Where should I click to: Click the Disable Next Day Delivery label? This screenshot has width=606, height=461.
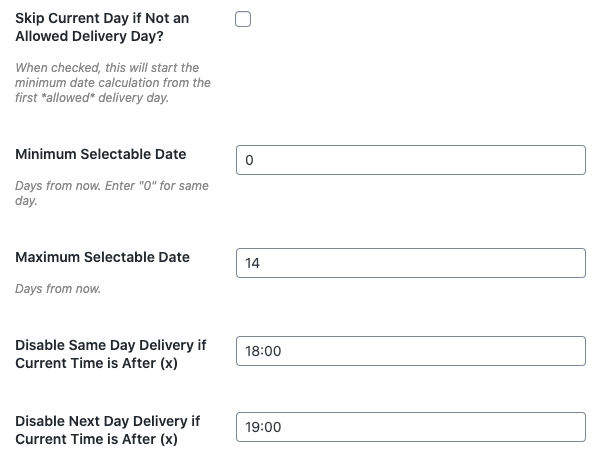tap(108, 430)
